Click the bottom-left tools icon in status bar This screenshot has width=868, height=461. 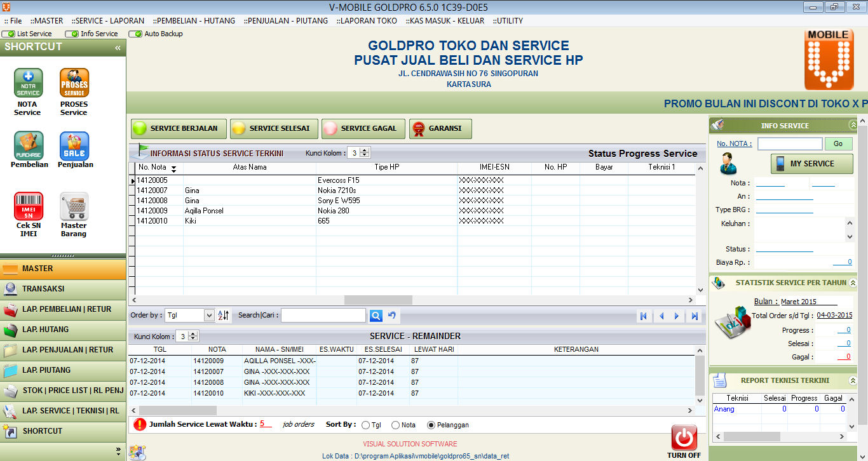pos(137,452)
